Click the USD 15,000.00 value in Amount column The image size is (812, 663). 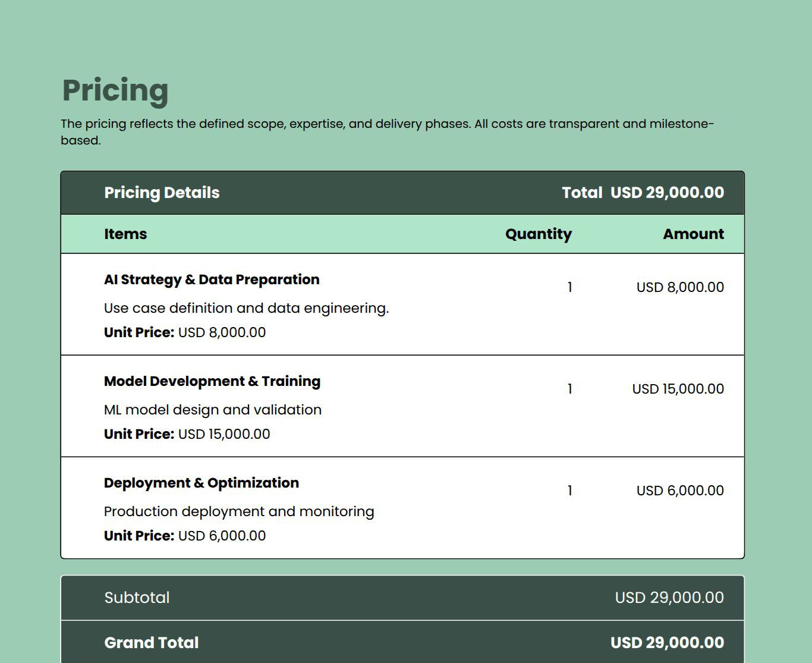pos(678,389)
